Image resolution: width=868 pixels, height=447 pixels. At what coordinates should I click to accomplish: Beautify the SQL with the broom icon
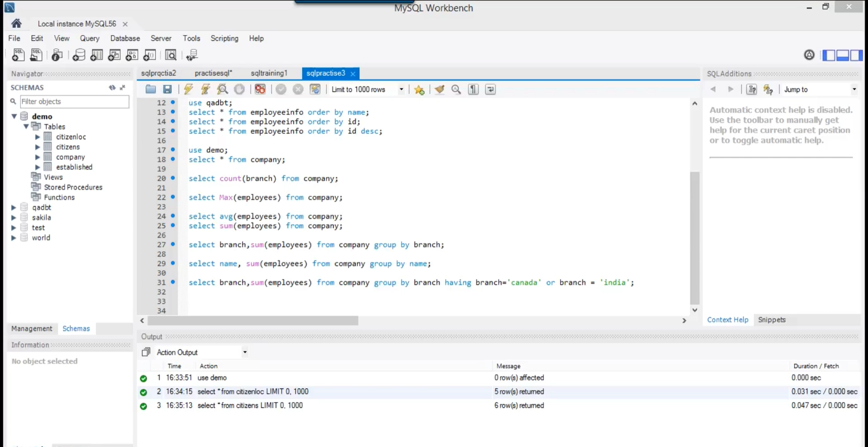pos(439,89)
